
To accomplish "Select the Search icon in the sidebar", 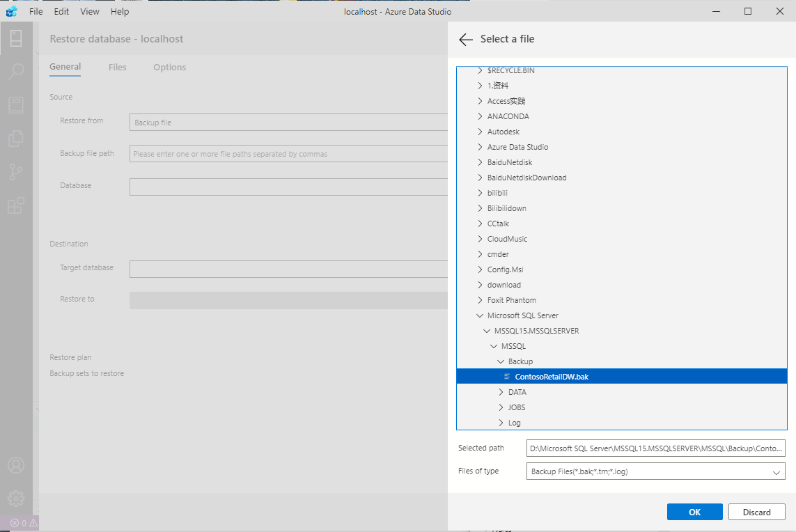I will [16, 70].
